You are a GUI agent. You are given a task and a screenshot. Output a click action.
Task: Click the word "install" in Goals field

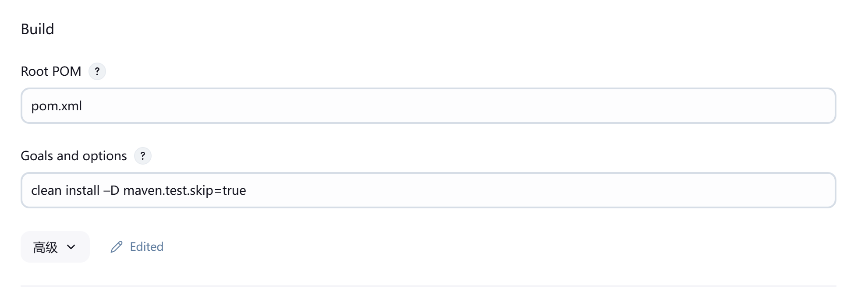click(82, 190)
